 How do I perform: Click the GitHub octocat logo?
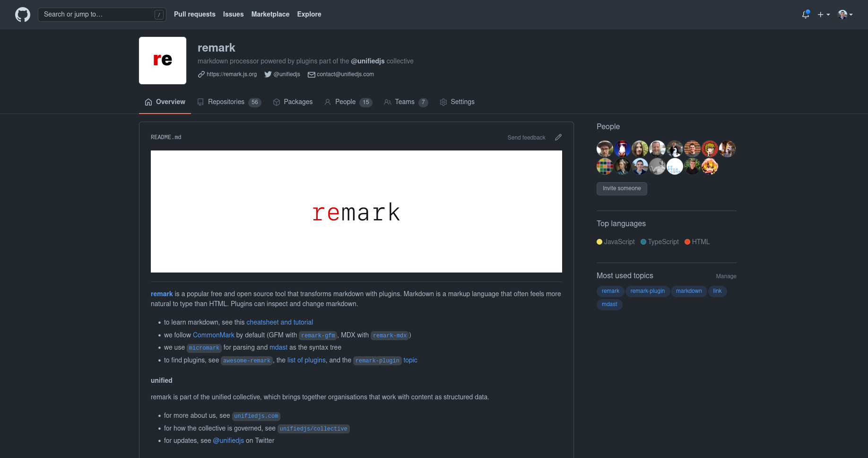tap(23, 15)
